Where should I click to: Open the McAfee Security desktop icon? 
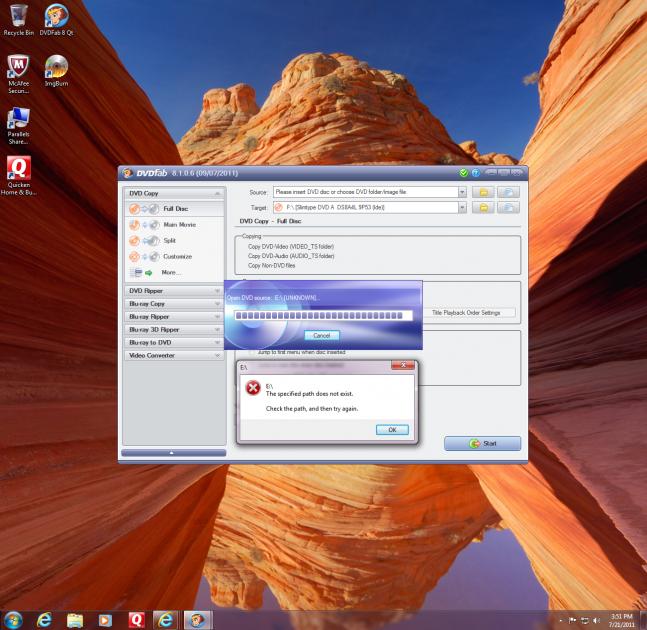point(18,68)
